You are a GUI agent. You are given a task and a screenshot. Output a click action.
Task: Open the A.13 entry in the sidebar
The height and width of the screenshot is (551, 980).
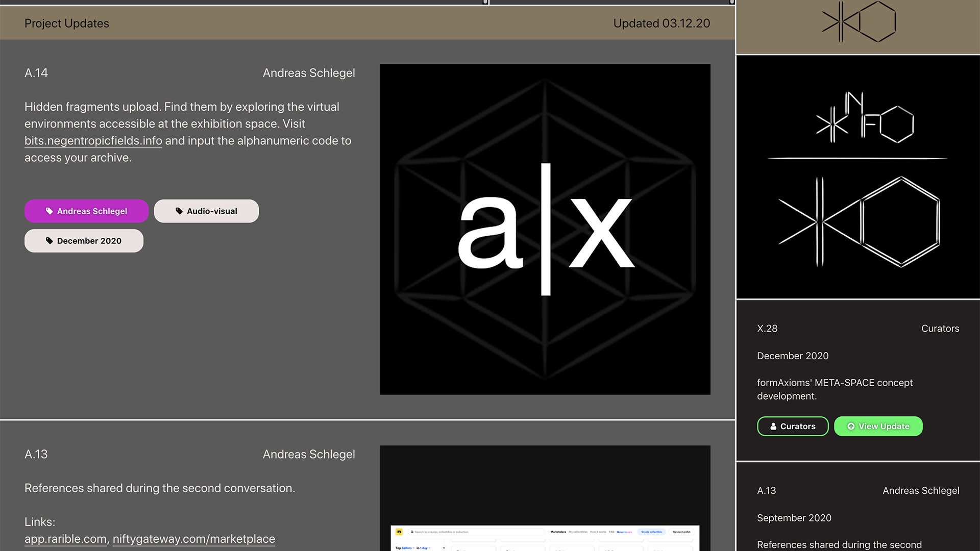point(766,491)
